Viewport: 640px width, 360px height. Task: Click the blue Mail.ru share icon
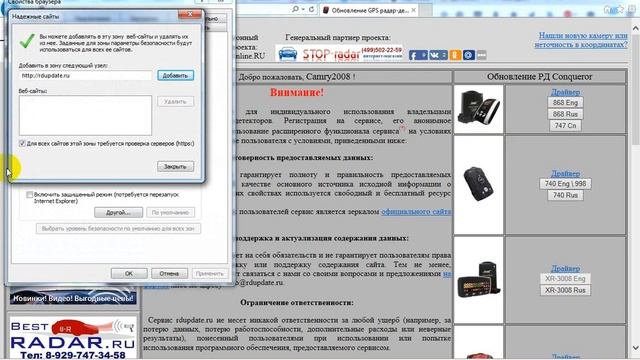pos(469,55)
